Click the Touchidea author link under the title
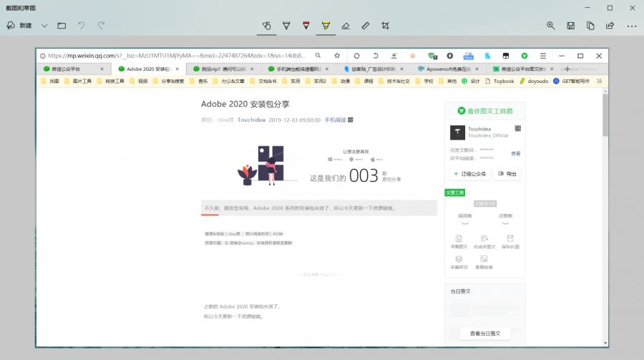644x360 pixels. pos(251,120)
